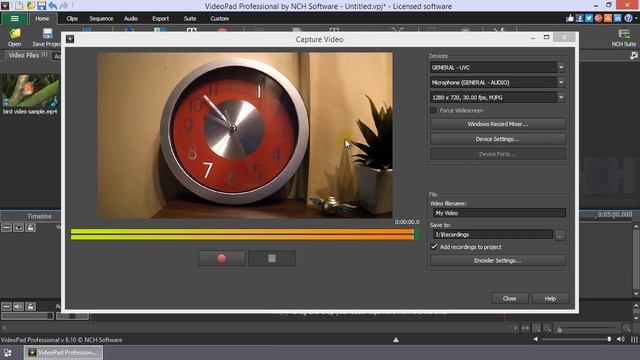
Task: Click the Redo arrow in title bar
Action: pos(64,6)
